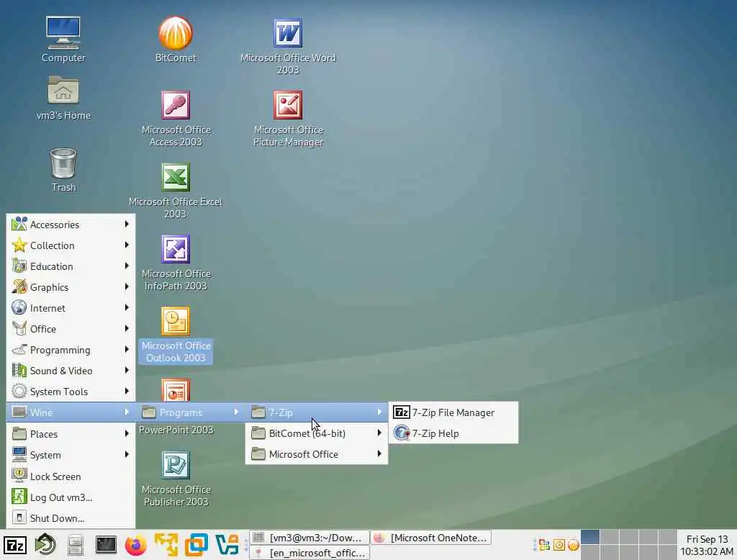Open the Collection menu category
737x560 pixels.
point(71,245)
